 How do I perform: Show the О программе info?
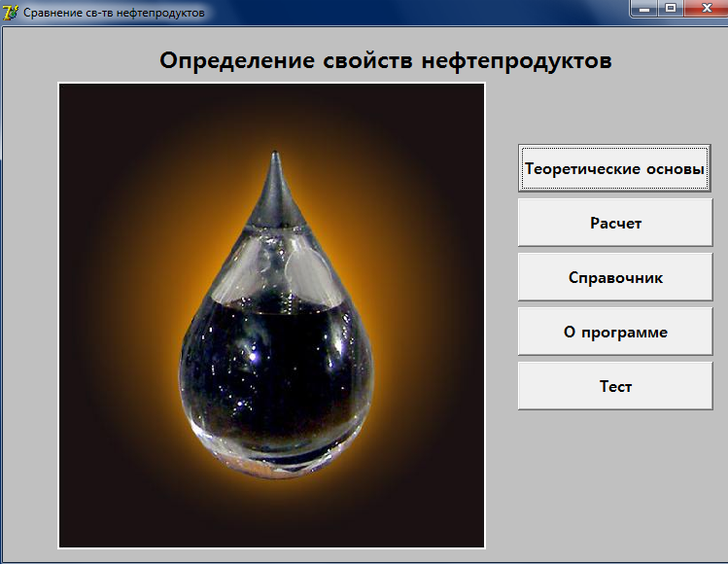pos(615,332)
